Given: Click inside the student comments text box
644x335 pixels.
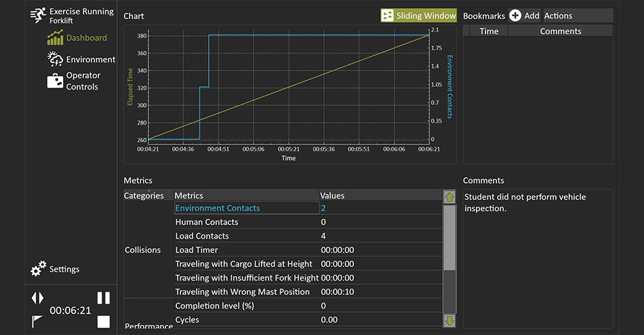Looking at the screenshot, I should (538, 259).
